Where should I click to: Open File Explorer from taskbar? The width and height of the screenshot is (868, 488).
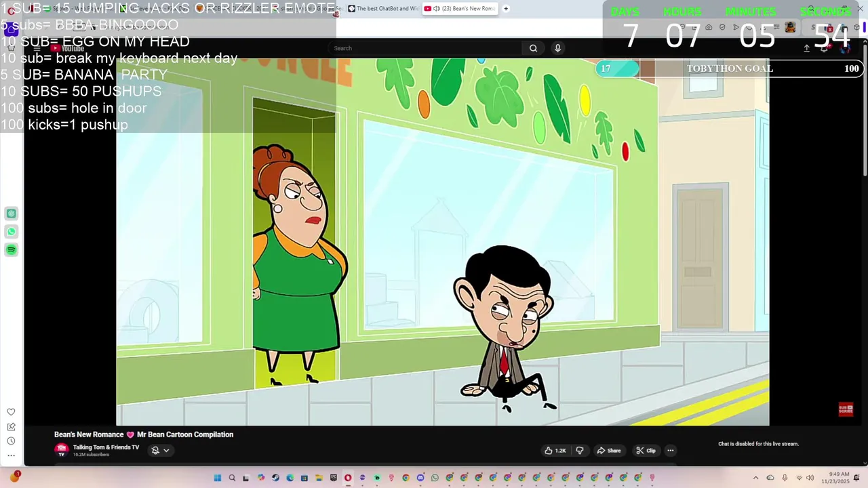pyautogui.click(x=319, y=478)
